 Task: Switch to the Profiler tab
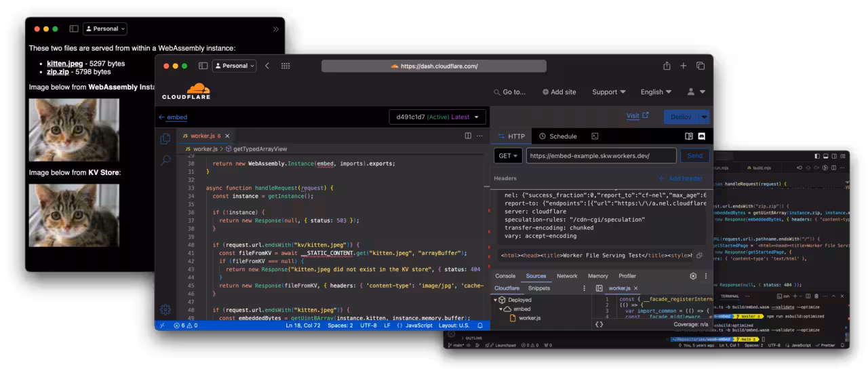[627, 276]
